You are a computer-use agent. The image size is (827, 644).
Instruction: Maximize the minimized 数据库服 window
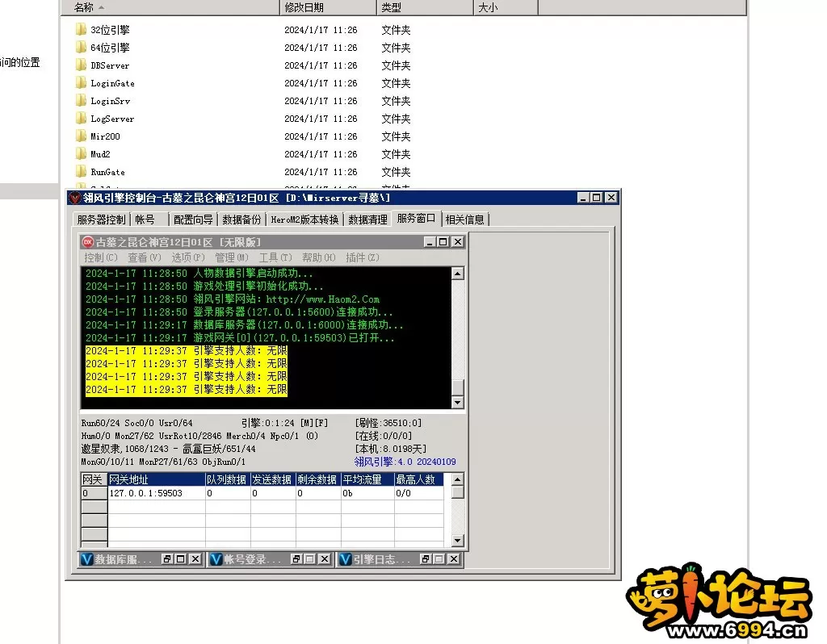pyautogui.click(x=181, y=559)
